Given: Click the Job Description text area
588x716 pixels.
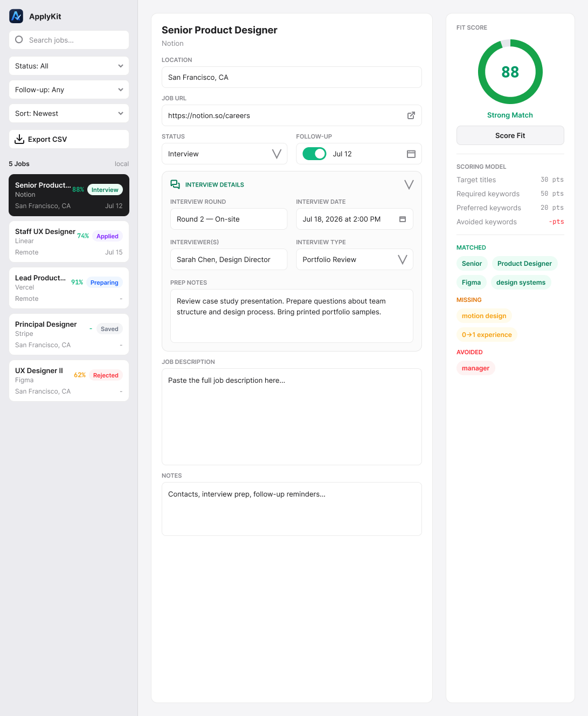Looking at the screenshot, I should (x=292, y=417).
